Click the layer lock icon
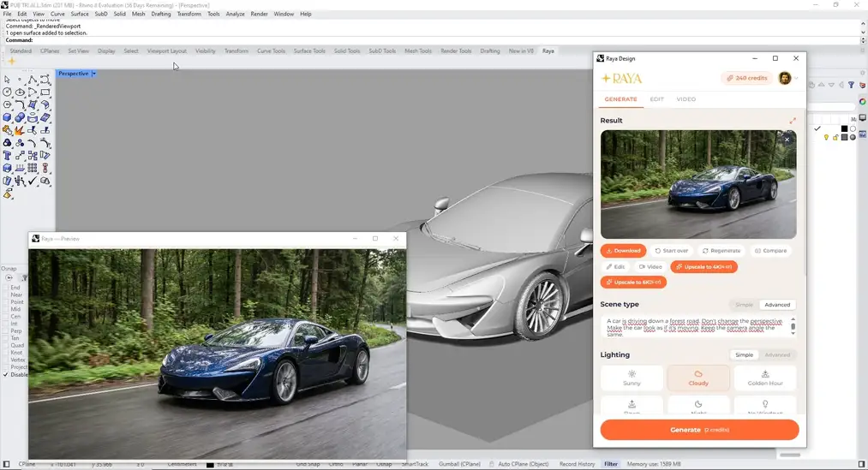This screenshot has width=868, height=470. (835, 137)
